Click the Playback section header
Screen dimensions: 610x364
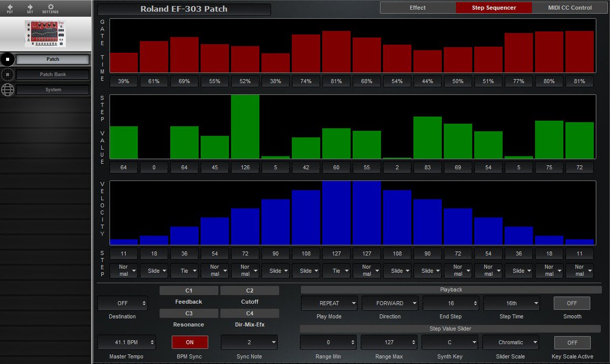(x=451, y=290)
